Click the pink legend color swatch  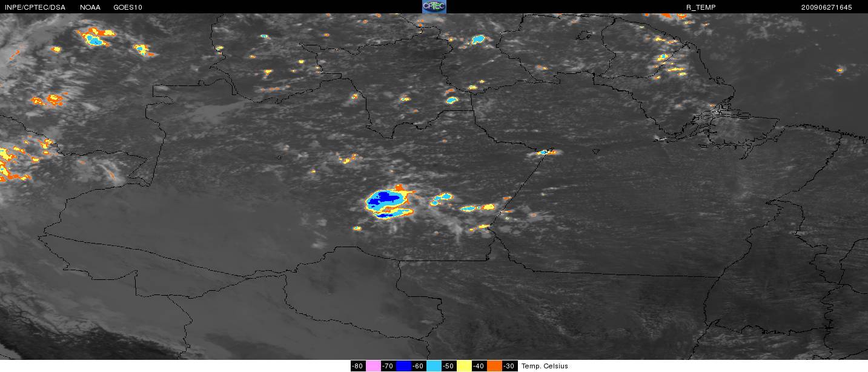pyautogui.click(x=373, y=366)
